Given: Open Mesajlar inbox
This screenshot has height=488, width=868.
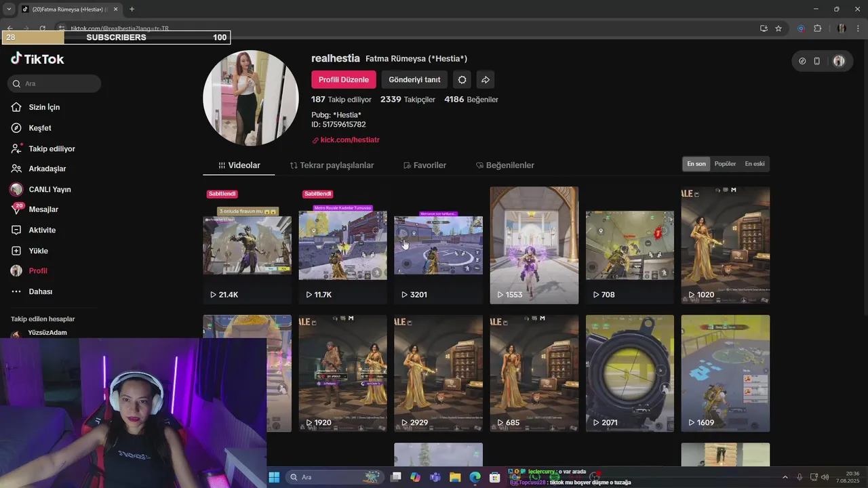Looking at the screenshot, I should pos(43,209).
